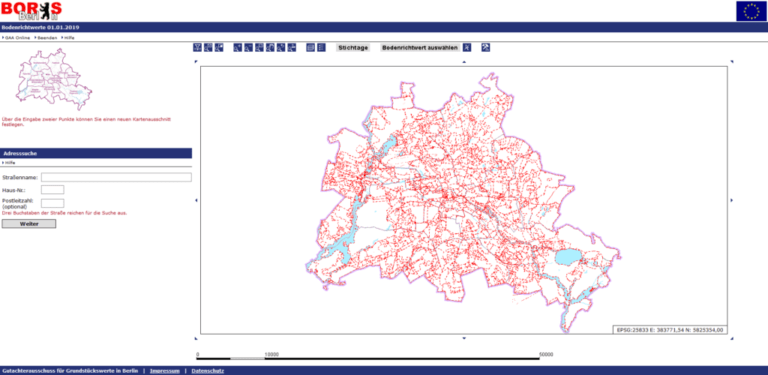Pan map northeast using the top-right corner arrow

tap(732, 62)
